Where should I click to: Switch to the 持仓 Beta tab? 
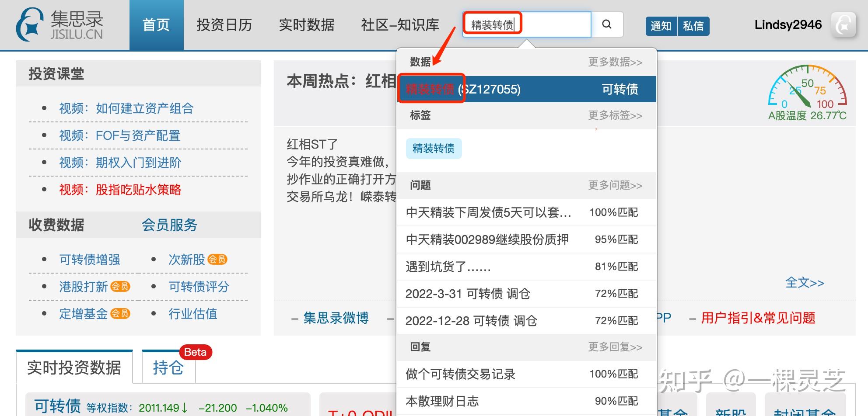(x=168, y=367)
